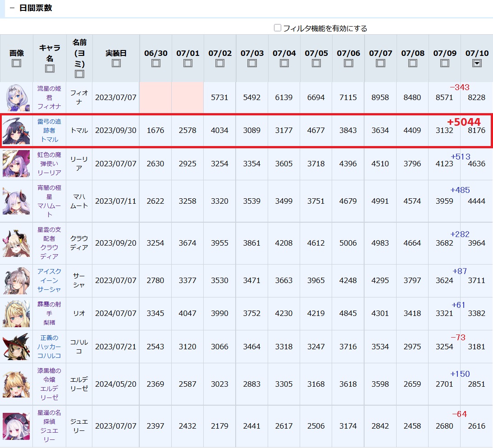The image size is (493, 448).
Task: Open the sort box under 07/08 header
Action: [x=412, y=63]
